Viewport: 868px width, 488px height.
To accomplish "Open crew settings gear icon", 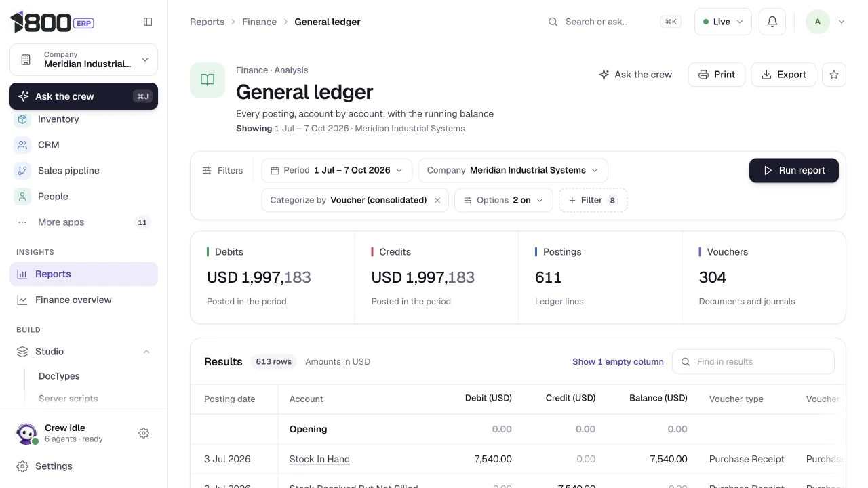I will [144, 433].
